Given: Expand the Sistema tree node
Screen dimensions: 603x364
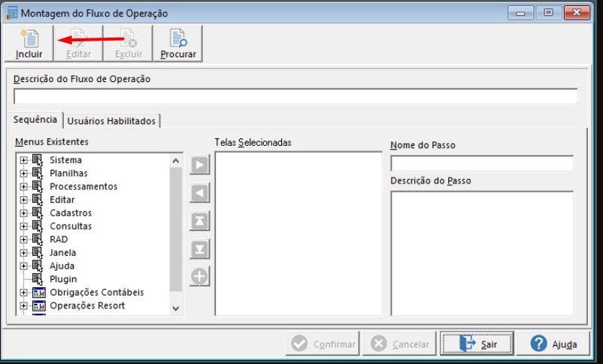Looking at the screenshot, I should [x=24, y=160].
